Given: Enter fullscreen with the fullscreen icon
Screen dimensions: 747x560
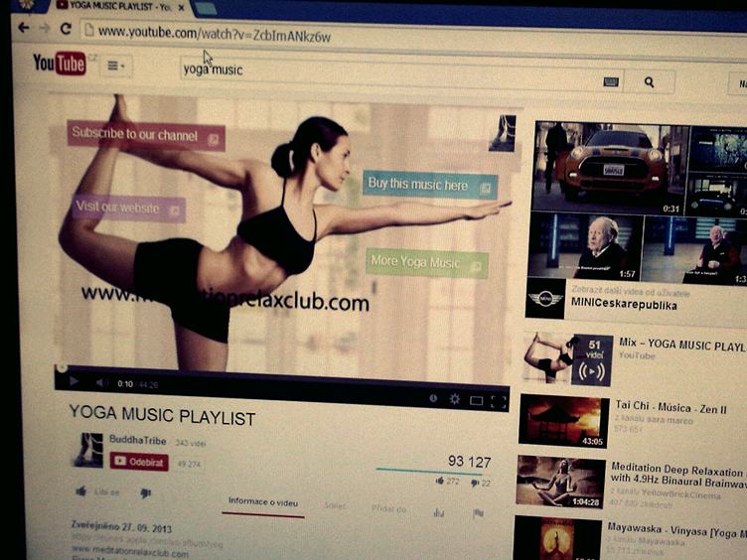Looking at the screenshot, I should pos(498,402).
